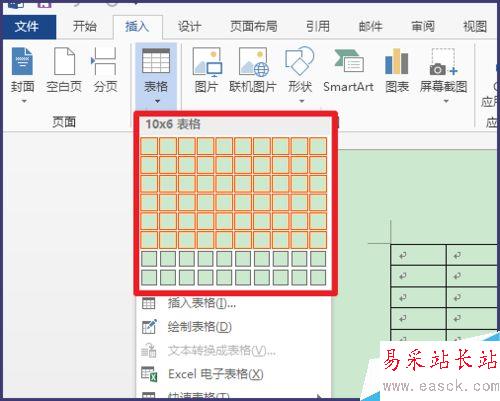Open the 引用 (References) tab
Viewport: 500px width, 401px height.
point(318,27)
